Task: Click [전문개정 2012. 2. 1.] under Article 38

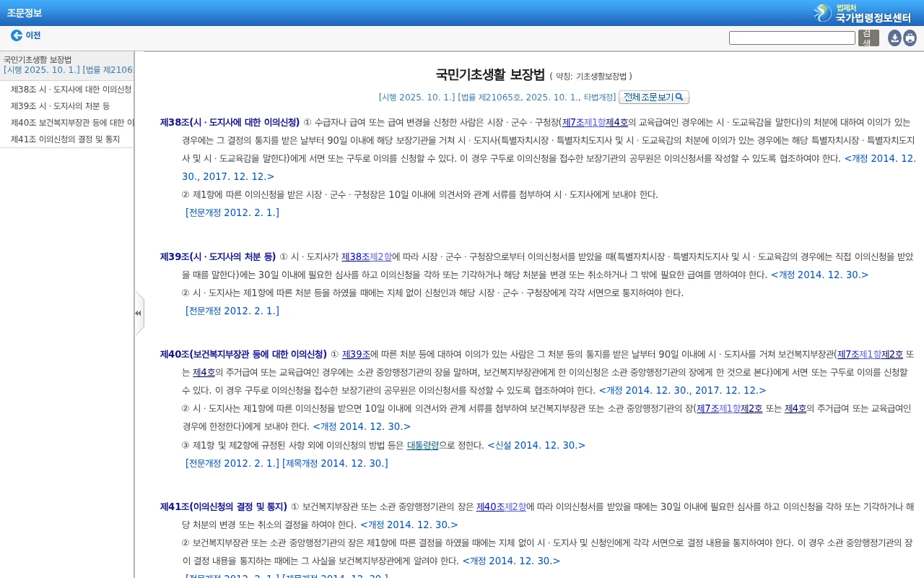Action: (x=232, y=212)
